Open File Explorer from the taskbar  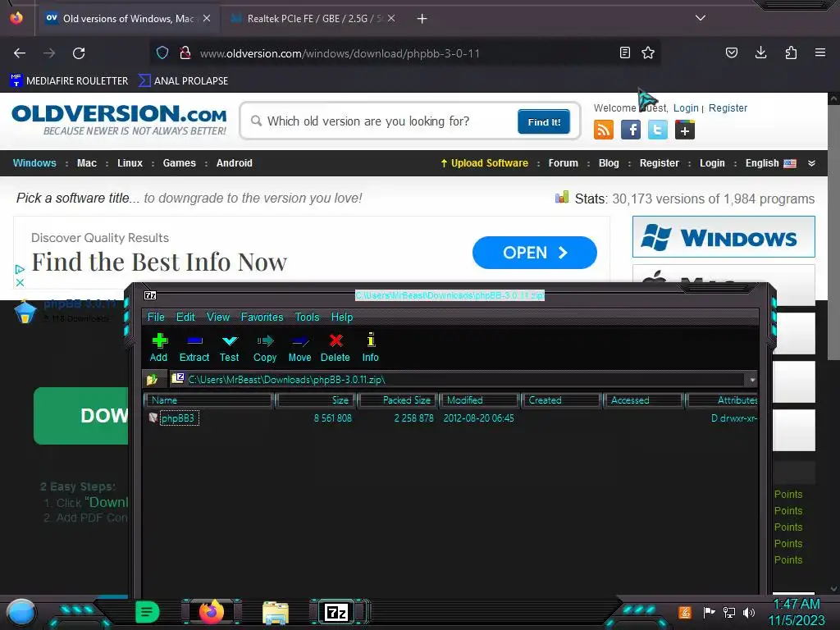click(276, 613)
